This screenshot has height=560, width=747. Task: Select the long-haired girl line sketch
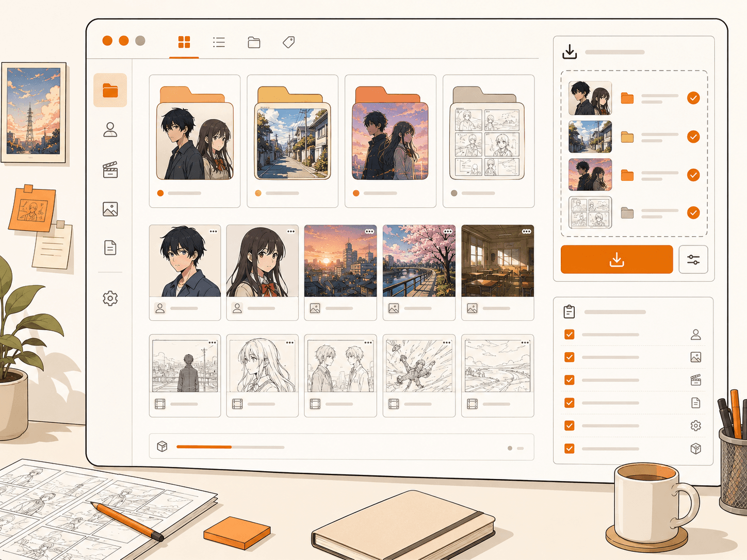tap(263, 375)
